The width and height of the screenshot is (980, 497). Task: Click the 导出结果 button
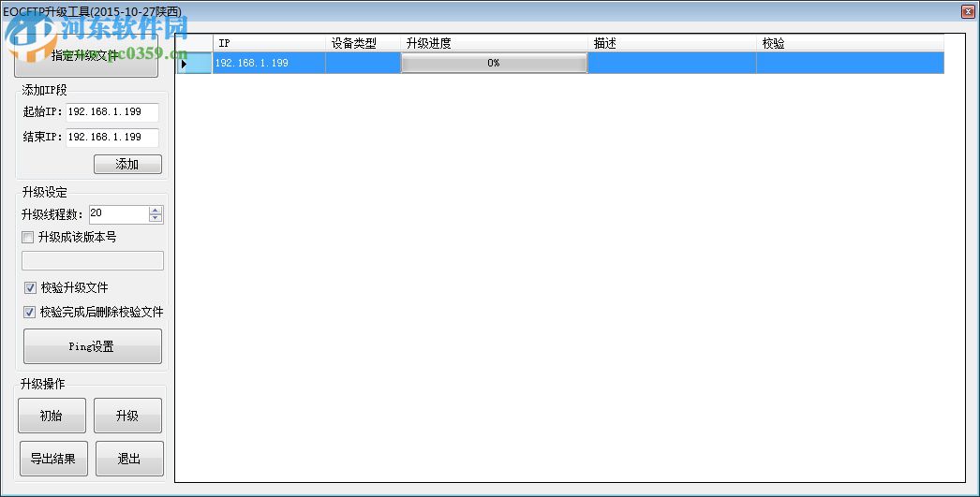(53, 459)
